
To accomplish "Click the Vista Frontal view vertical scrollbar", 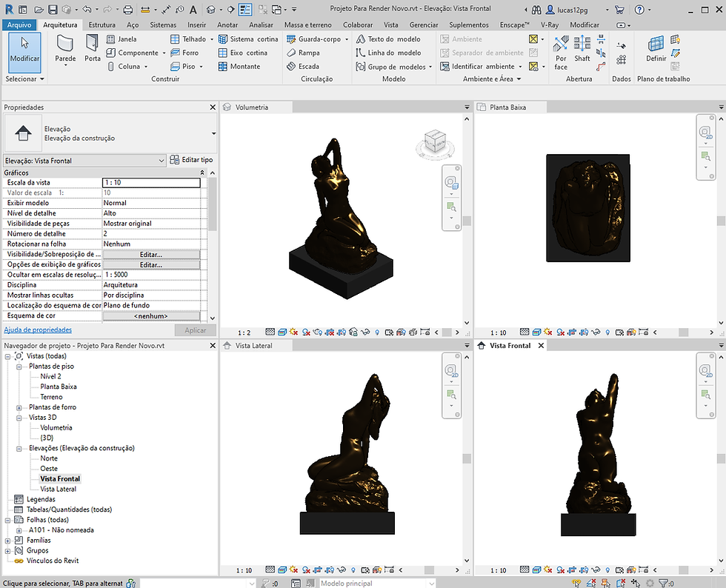I will coord(722,458).
